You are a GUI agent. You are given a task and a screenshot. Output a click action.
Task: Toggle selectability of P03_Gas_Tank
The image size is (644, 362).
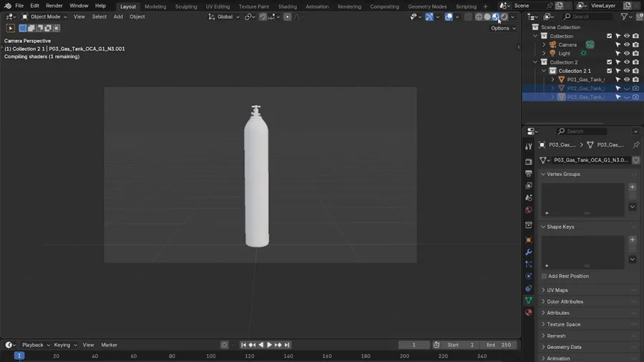[x=618, y=97]
